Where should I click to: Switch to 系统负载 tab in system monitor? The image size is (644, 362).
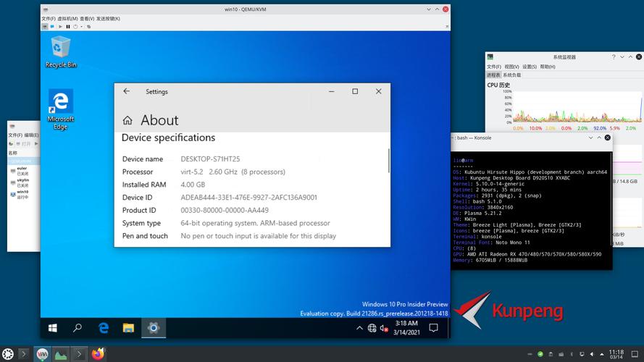(x=511, y=75)
